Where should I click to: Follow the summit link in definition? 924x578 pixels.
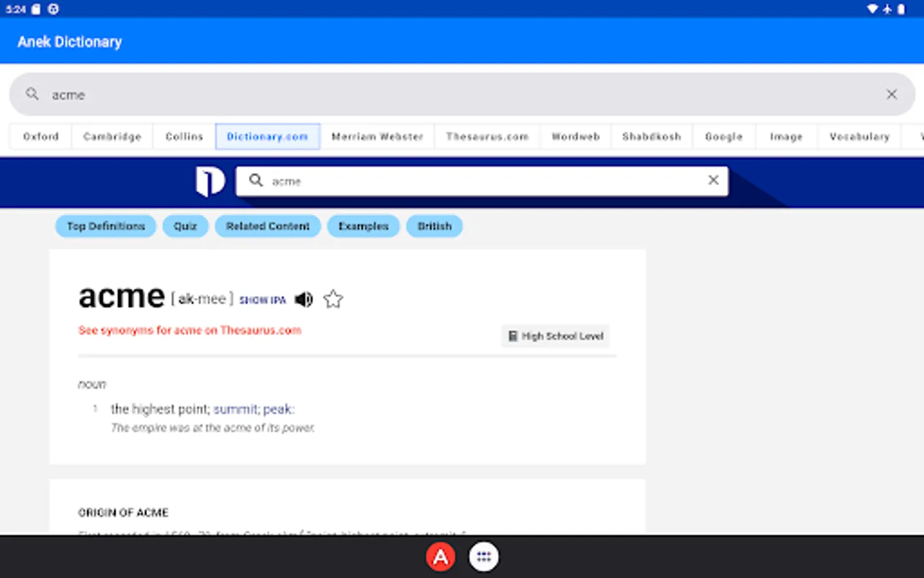pos(235,409)
